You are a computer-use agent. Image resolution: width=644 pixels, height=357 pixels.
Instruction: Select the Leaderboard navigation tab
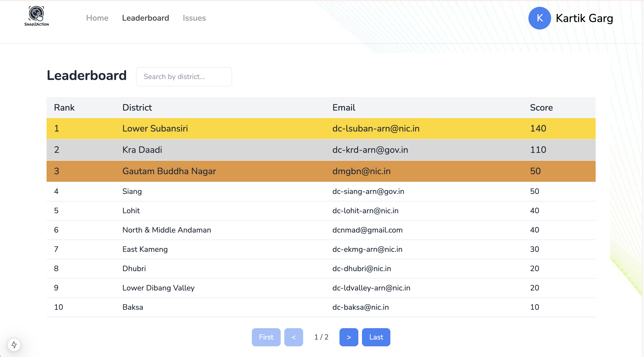[x=145, y=18]
